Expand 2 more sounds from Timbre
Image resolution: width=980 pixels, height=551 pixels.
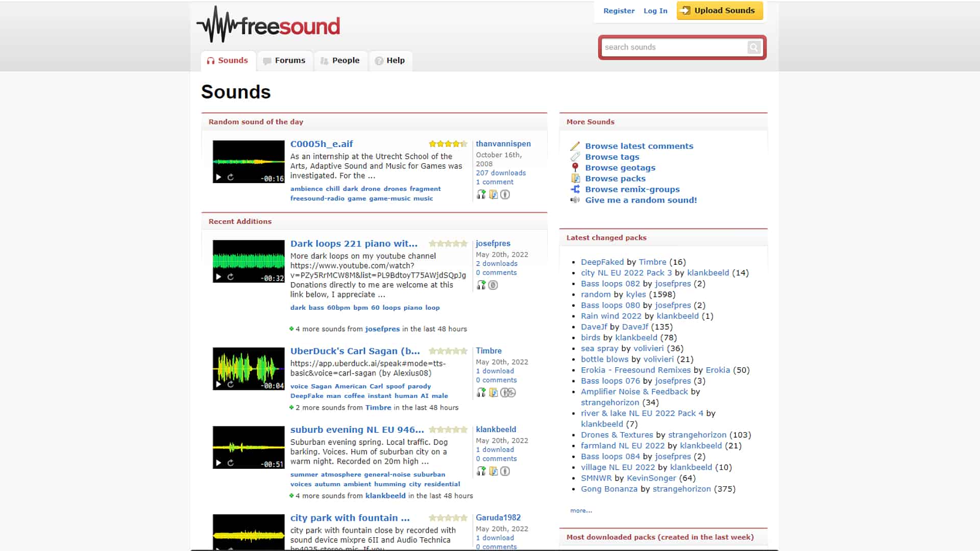pyautogui.click(x=291, y=408)
